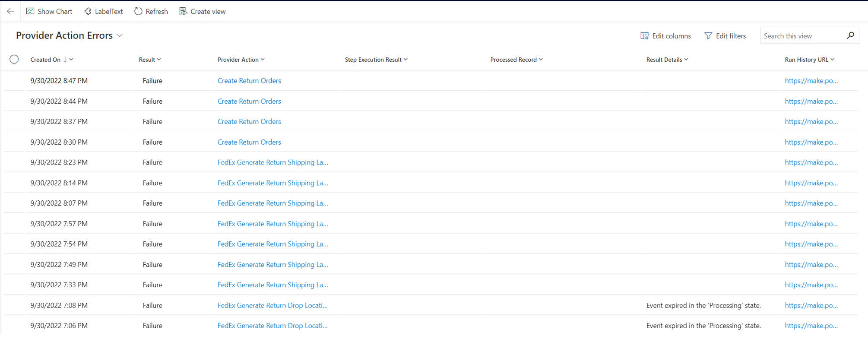Screen dimensions: 868x339
Task: Open run history URL for 7:54 PM row
Action: tap(811, 244)
